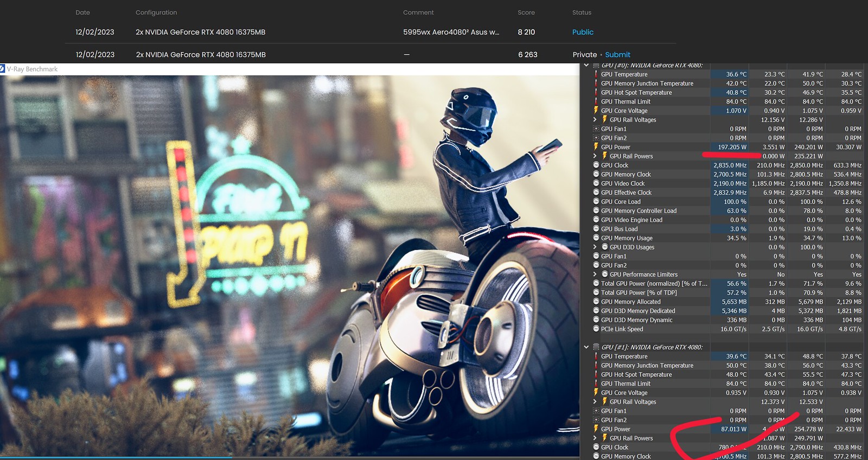Click the GPU Memory Usage sensor icon
The width and height of the screenshot is (868, 460).
(x=596, y=238)
